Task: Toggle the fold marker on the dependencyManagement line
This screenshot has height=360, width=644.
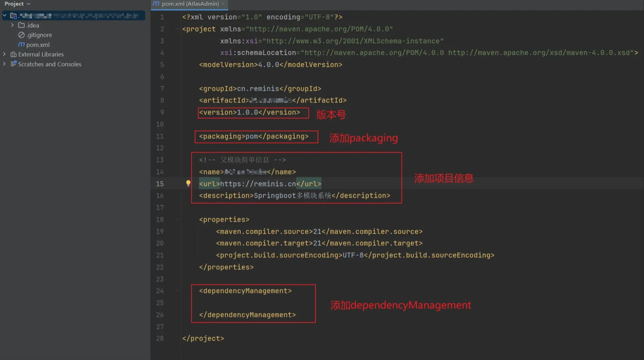Action: click(177, 291)
